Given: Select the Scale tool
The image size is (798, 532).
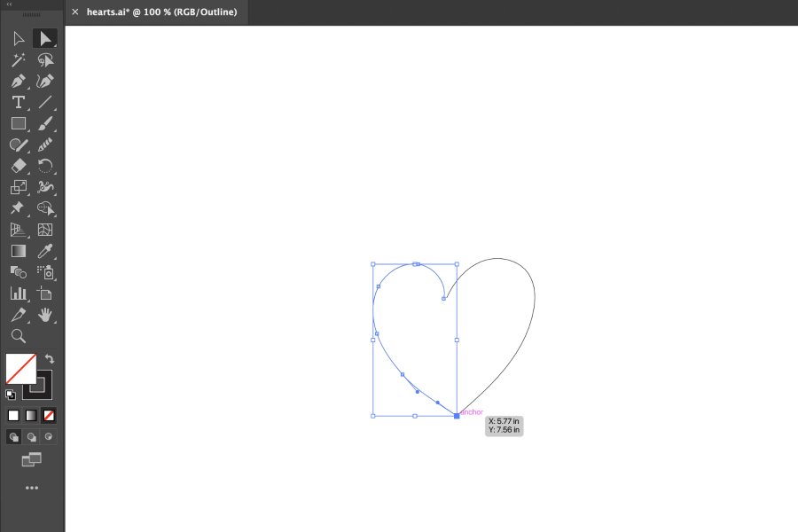Looking at the screenshot, I should tap(19, 187).
